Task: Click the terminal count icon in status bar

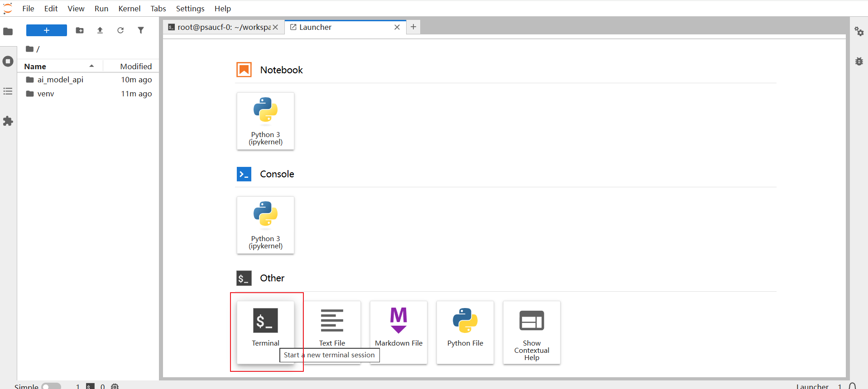Action: (x=91, y=387)
